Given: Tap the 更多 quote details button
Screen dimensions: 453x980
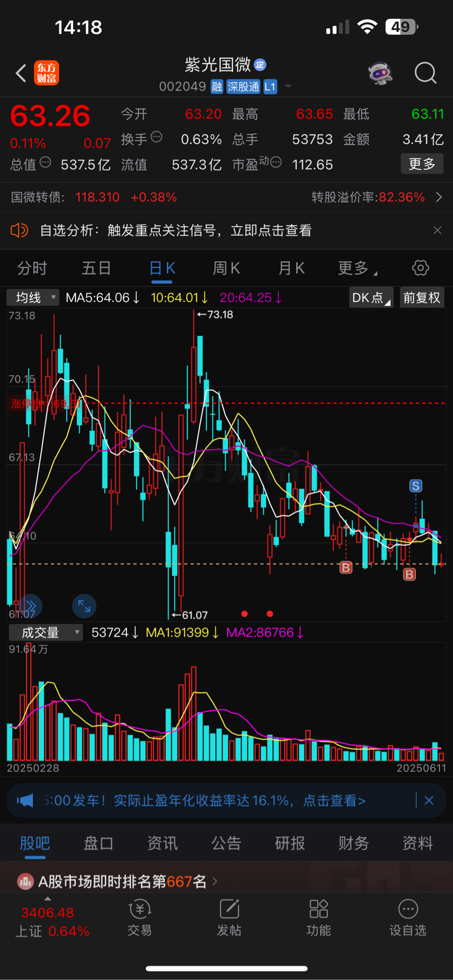Looking at the screenshot, I should [422, 164].
